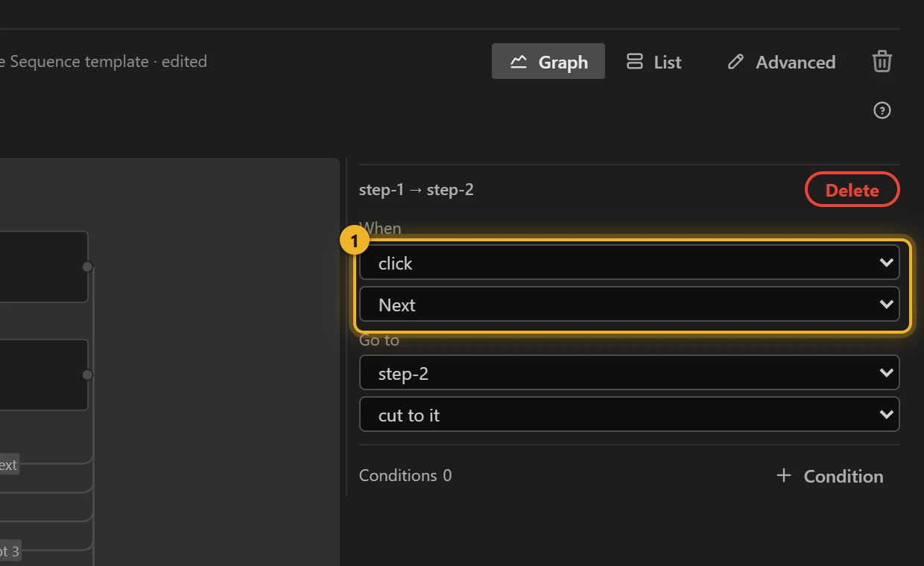Image resolution: width=924 pixels, height=566 pixels.
Task: Add a new Condition
Action: (x=829, y=476)
